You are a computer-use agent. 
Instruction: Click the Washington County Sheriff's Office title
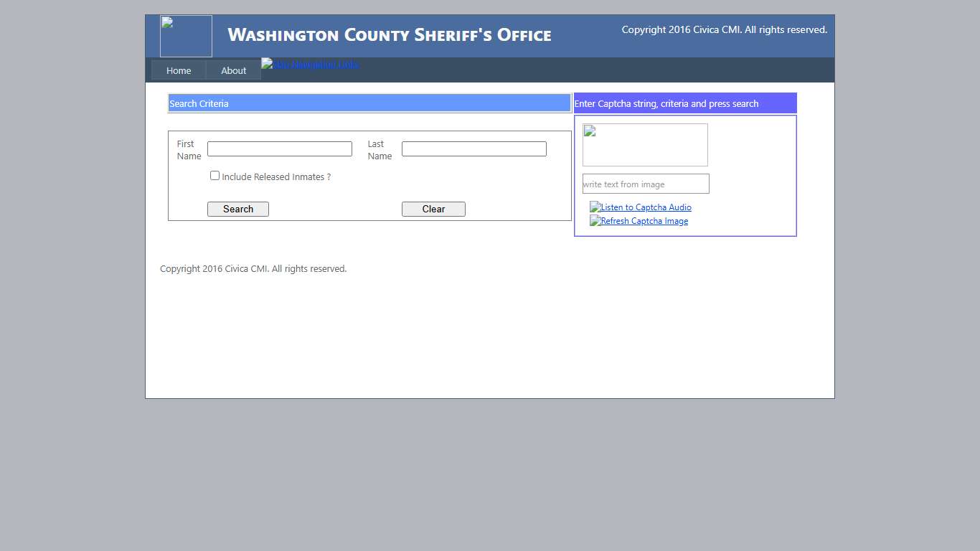389,34
